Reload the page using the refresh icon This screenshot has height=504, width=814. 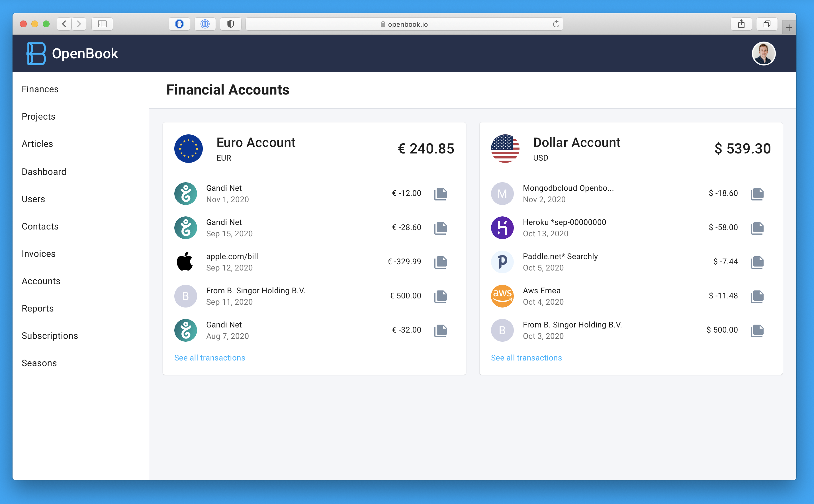click(556, 24)
